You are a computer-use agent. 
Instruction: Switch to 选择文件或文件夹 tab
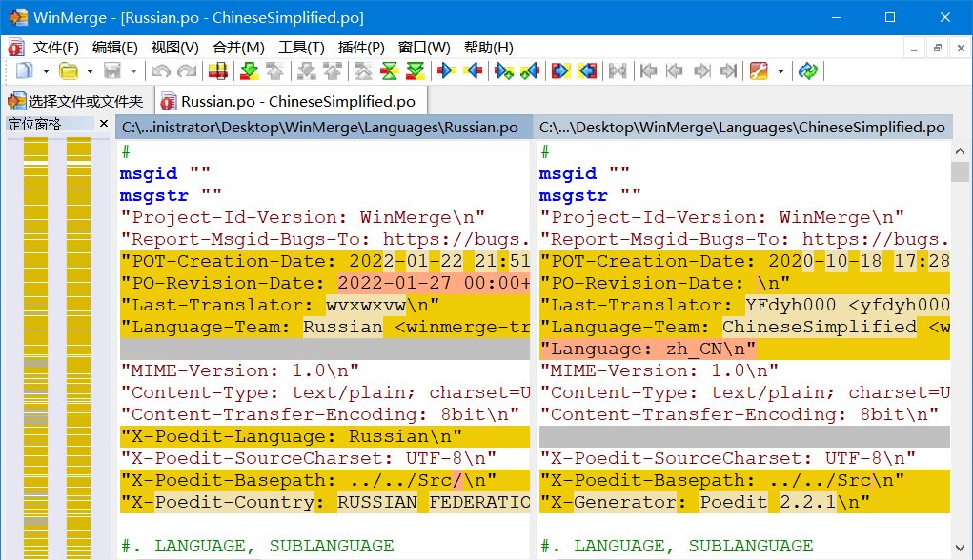point(76,101)
